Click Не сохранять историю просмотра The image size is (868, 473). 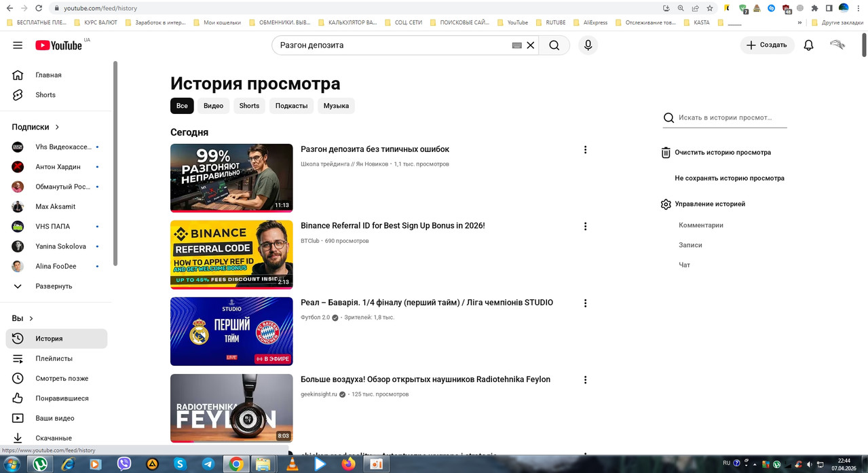[x=730, y=178]
